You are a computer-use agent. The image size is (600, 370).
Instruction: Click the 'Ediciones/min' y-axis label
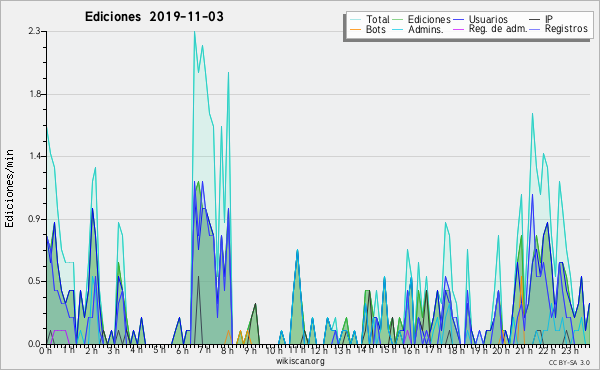9,189
